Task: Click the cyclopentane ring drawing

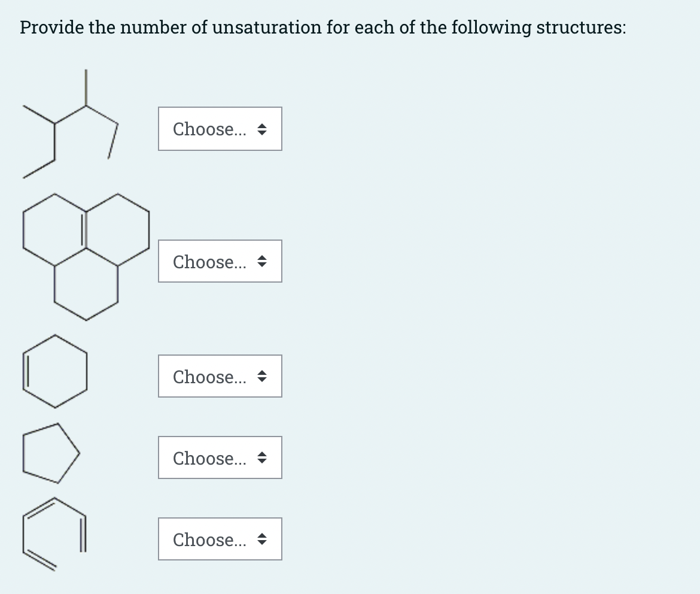Action: click(x=51, y=453)
